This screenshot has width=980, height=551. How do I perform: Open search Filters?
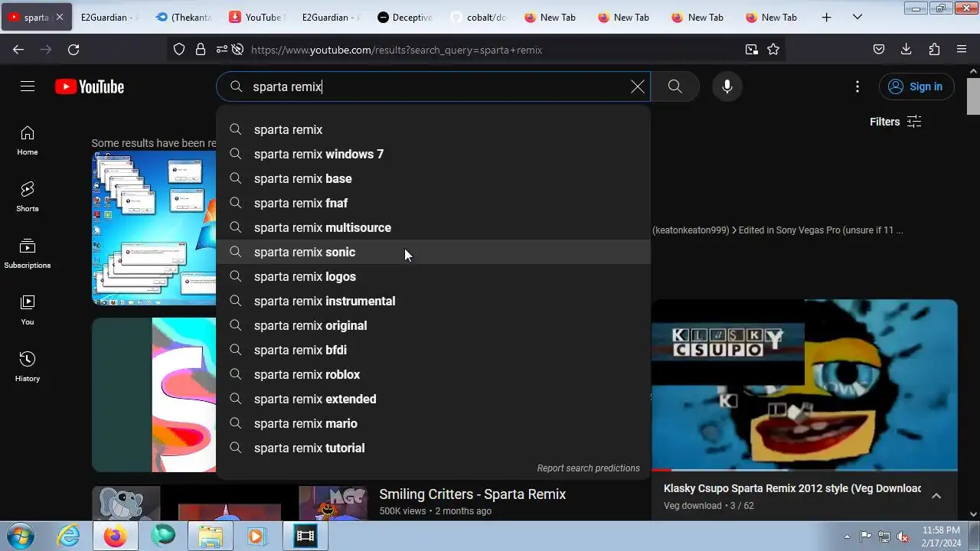click(x=895, y=122)
